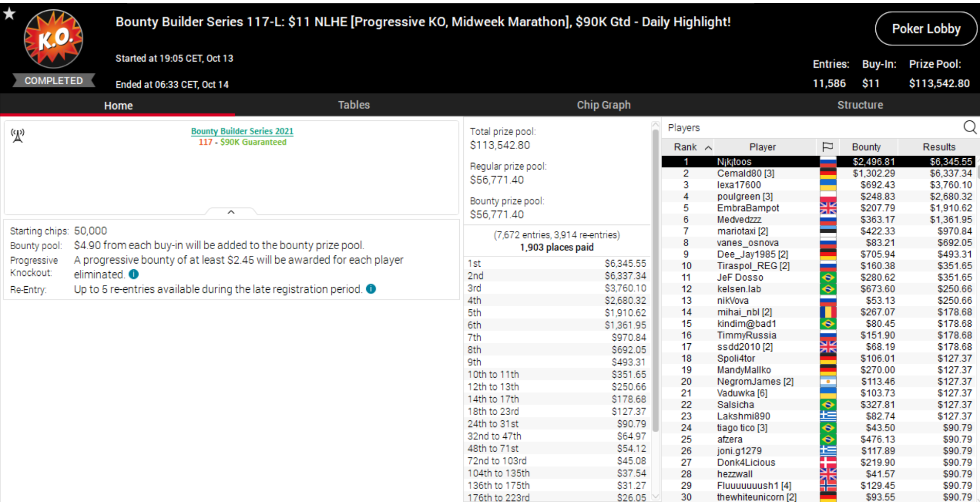
Task: Open the Structure tab
Action: pos(860,105)
